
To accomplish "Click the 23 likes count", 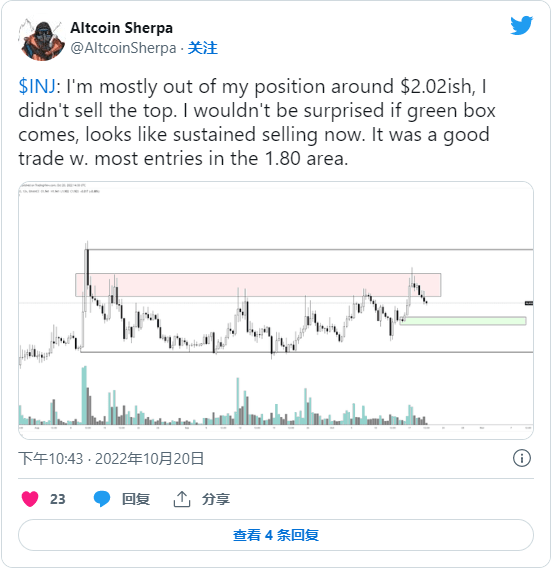I will tap(58, 499).
